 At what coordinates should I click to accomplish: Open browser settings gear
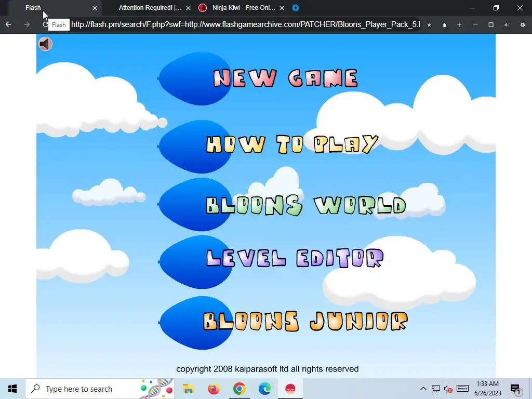(x=523, y=25)
